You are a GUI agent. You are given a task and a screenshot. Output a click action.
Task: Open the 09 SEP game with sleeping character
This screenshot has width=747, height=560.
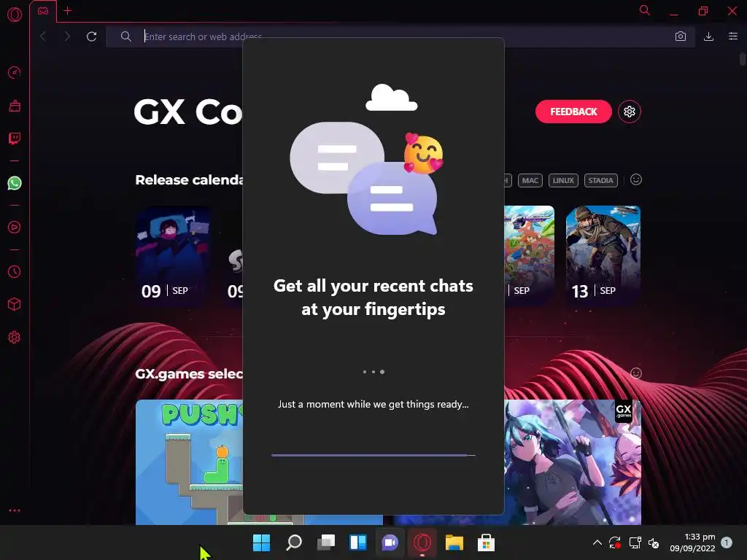[173, 256]
